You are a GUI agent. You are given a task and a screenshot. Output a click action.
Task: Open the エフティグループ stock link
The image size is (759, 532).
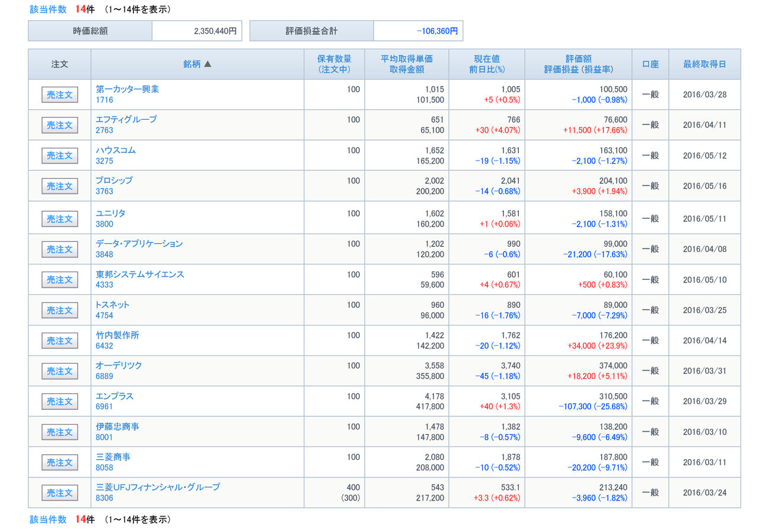tap(126, 119)
